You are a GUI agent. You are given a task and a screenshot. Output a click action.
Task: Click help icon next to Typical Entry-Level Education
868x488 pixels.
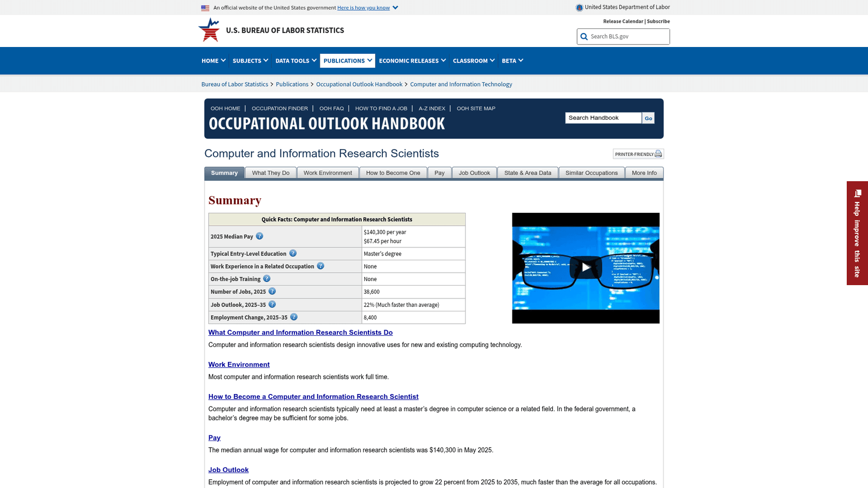point(293,253)
